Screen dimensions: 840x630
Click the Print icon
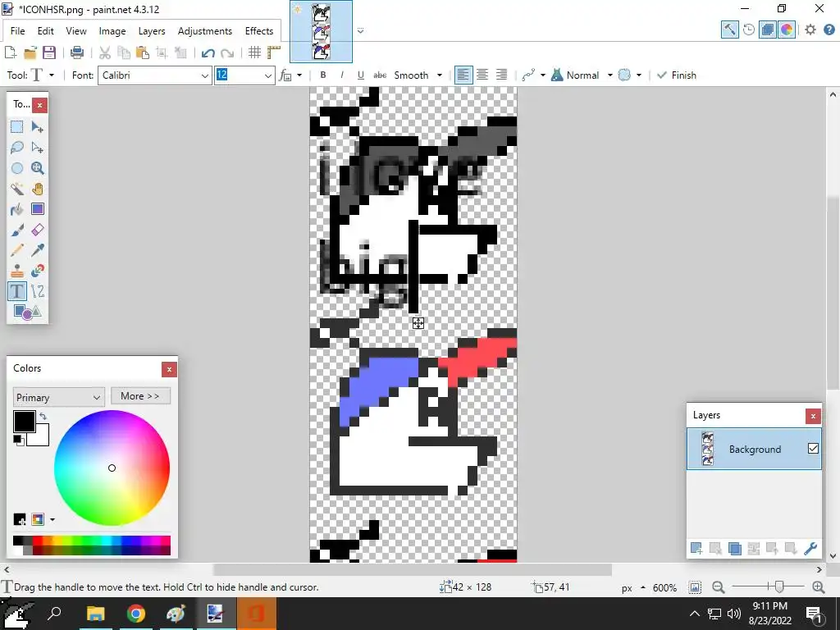coord(77,52)
